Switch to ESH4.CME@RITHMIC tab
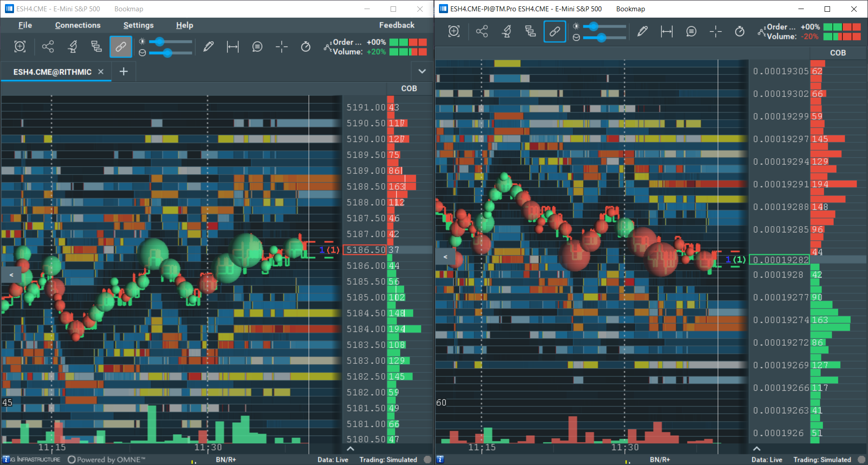Viewport: 868px width, 465px height. click(52, 72)
